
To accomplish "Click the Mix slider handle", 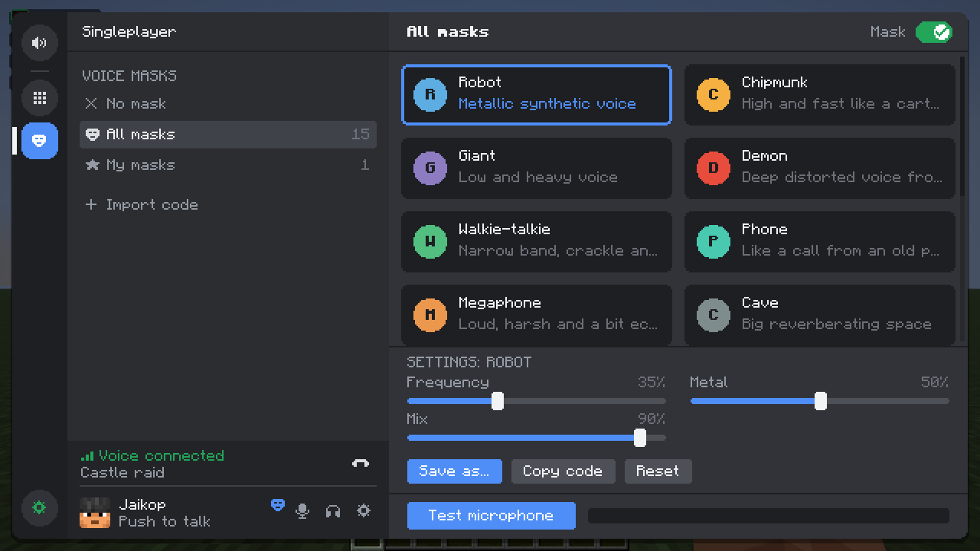I will (x=640, y=438).
